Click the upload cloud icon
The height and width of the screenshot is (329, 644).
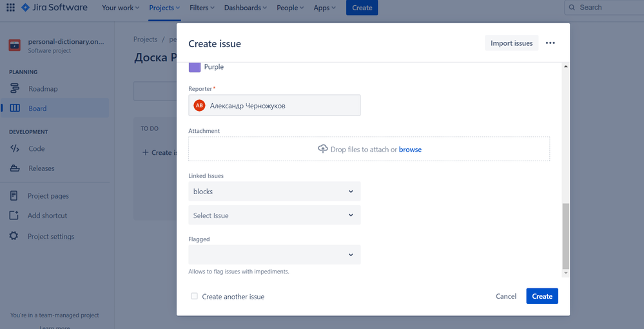(323, 149)
